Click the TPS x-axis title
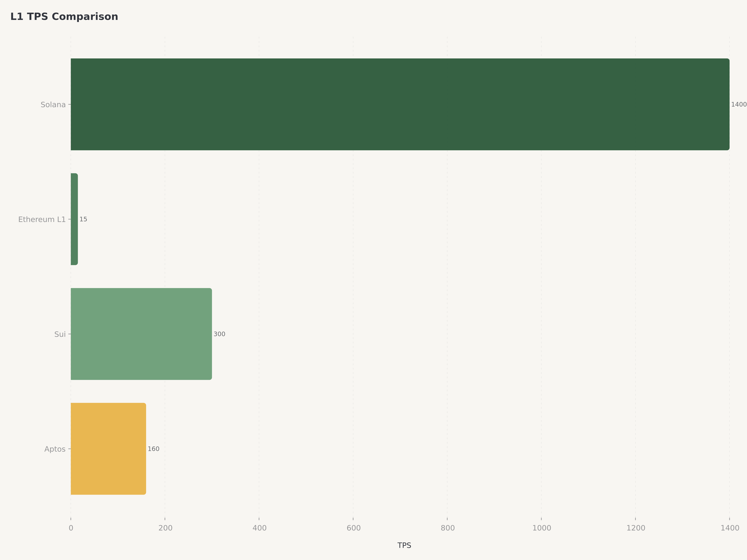 point(404,545)
